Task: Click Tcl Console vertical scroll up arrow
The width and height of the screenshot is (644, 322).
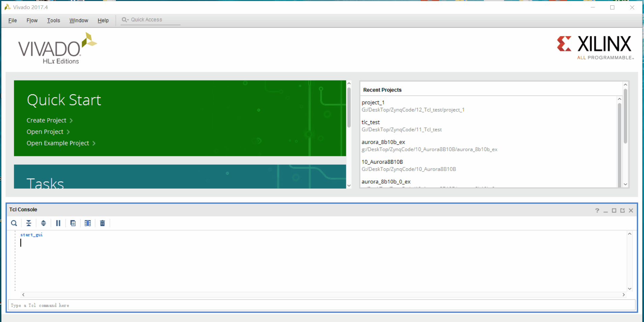Action: pos(630,234)
